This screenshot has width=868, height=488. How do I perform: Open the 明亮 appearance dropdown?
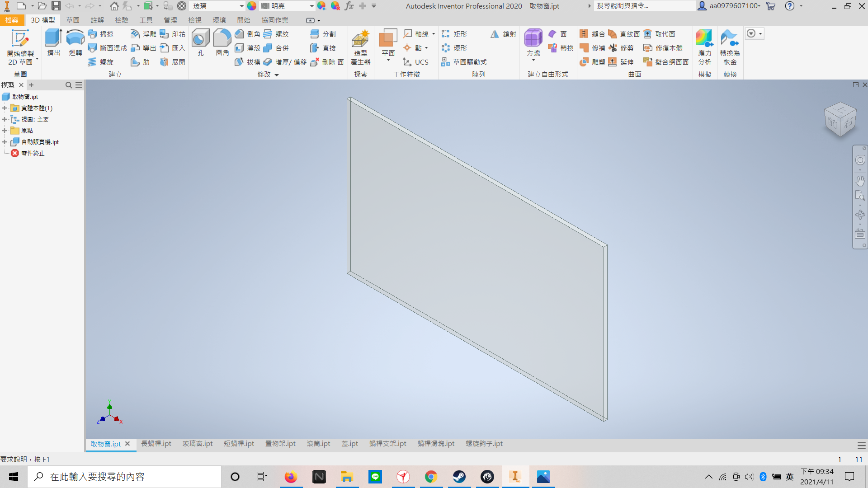[x=311, y=6]
